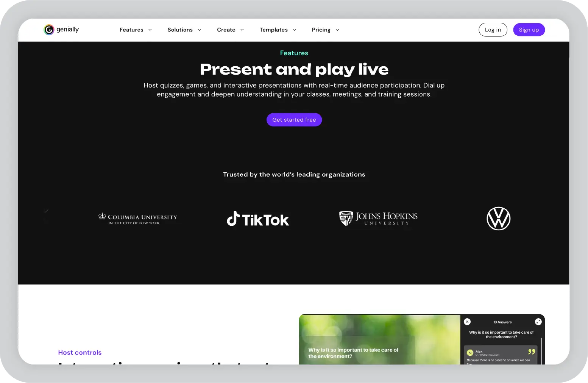Expand the answers panel fullscreen icon
This screenshot has width=588, height=383.
click(538, 322)
